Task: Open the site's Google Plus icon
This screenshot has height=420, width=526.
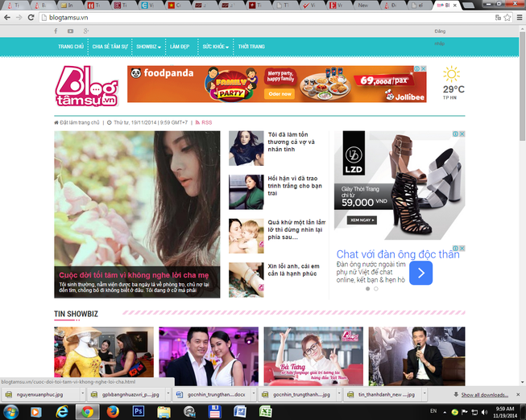Action: coord(86,31)
